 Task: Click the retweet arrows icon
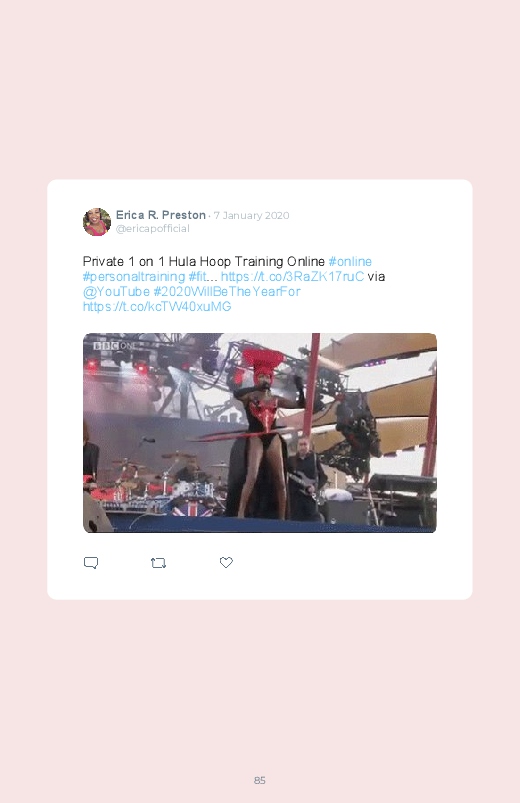point(158,563)
